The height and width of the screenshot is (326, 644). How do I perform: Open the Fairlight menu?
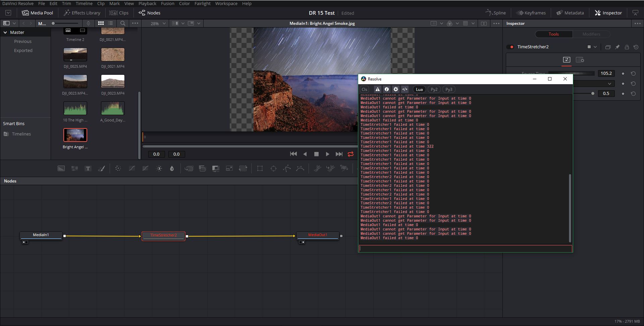tap(202, 3)
